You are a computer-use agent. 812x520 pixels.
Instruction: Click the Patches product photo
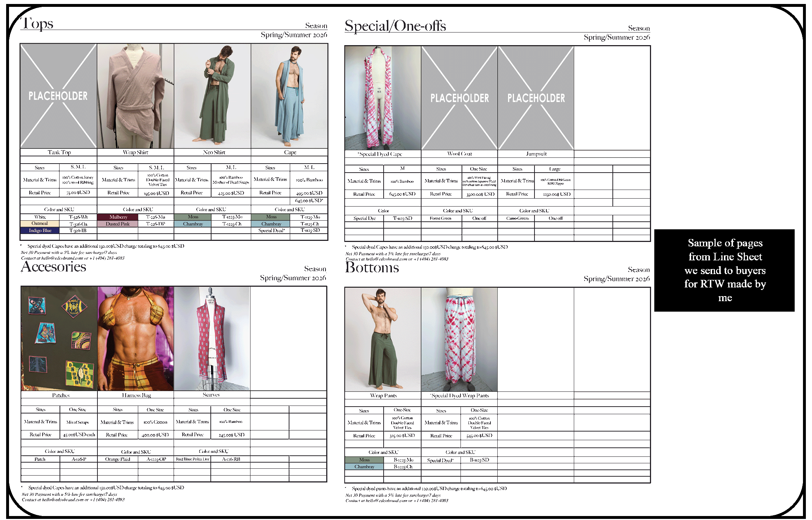(x=59, y=338)
